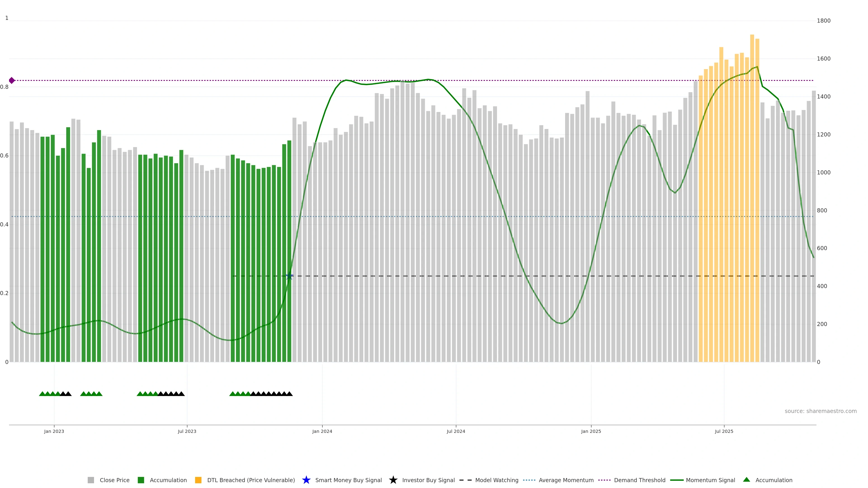The height and width of the screenshot is (488, 868).
Task: Toggle the Close Price legend label
Action: click(x=115, y=480)
